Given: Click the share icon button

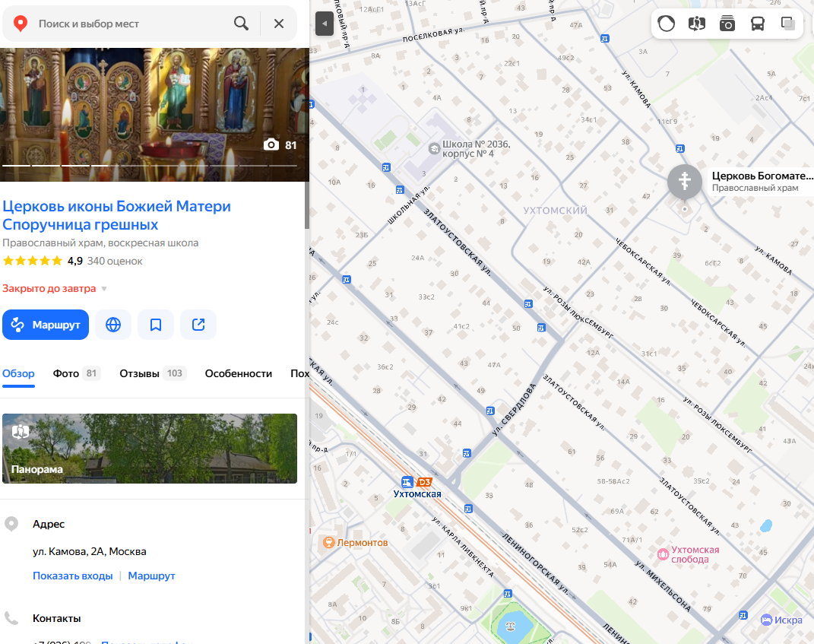Looking at the screenshot, I should coord(198,325).
